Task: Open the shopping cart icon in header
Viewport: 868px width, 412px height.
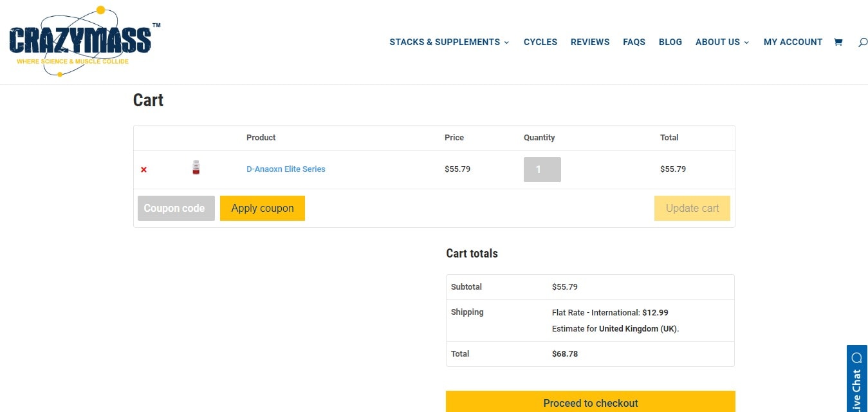Action: (838, 42)
